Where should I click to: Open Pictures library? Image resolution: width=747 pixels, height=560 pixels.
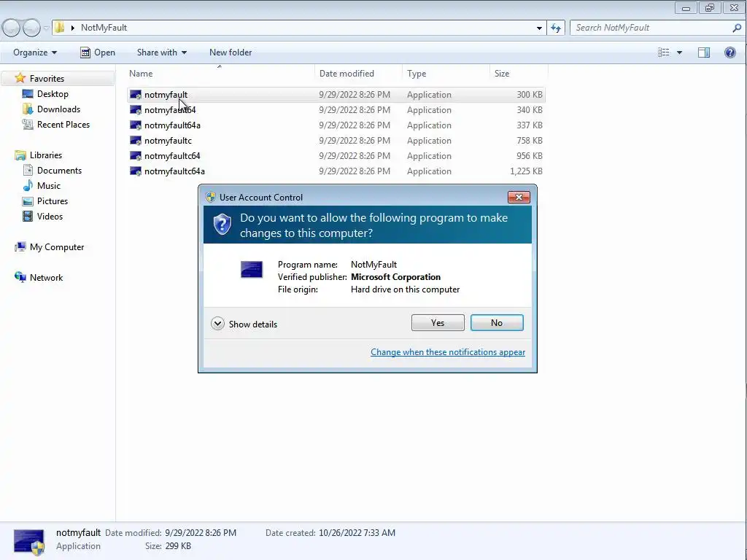53,201
